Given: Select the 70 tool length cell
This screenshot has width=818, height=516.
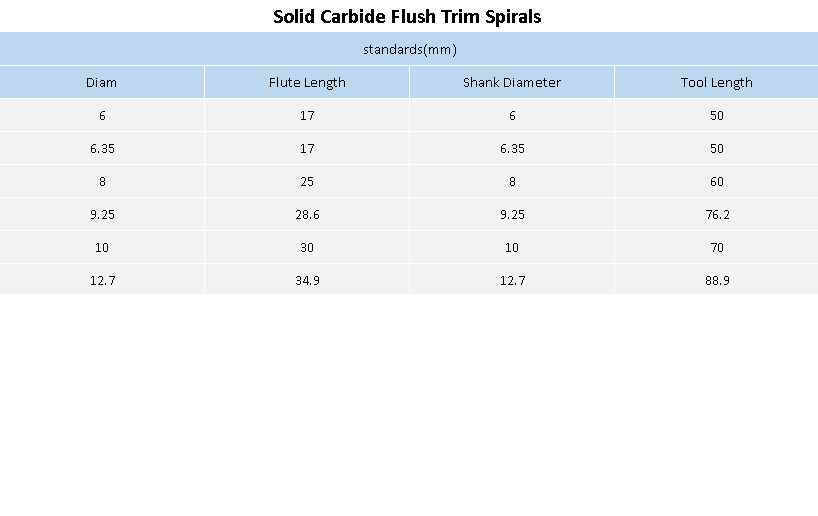Looking at the screenshot, I should (716, 247).
